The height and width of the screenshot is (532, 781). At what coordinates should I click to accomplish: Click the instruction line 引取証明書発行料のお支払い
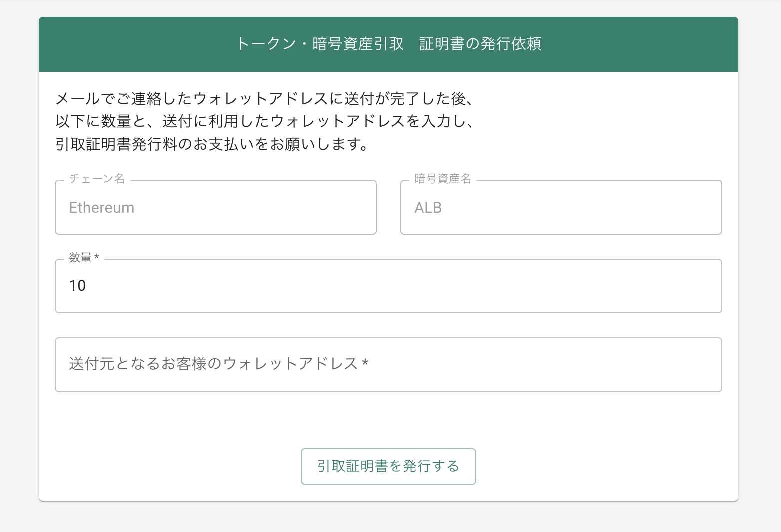pyautogui.click(x=212, y=144)
